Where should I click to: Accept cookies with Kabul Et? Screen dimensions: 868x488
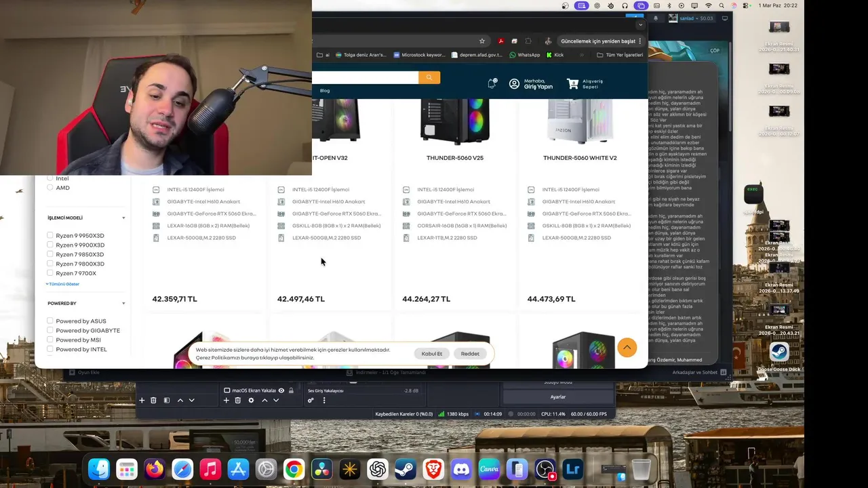tap(432, 354)
